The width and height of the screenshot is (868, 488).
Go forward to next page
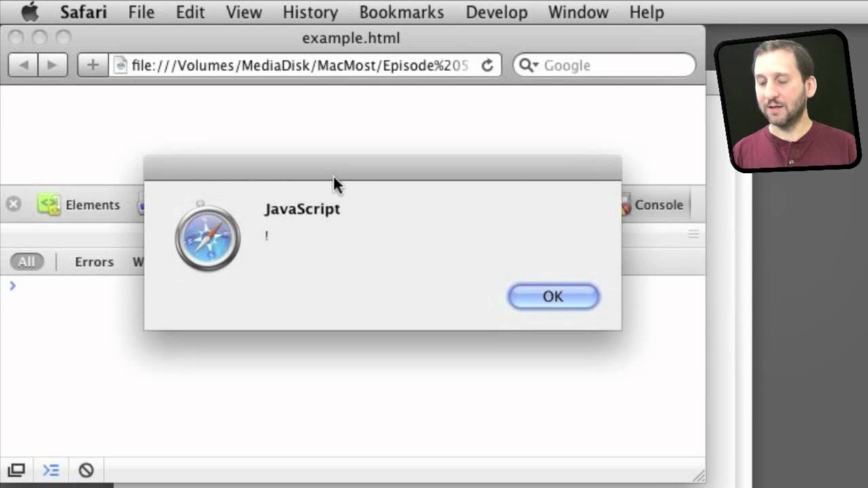click(x=53, y=65)
